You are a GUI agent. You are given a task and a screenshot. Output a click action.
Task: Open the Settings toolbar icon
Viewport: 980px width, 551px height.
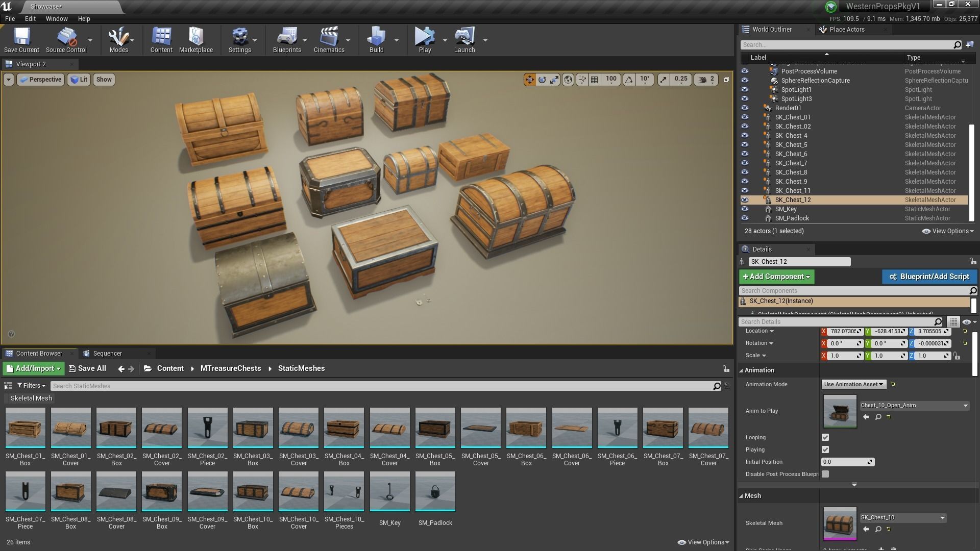tap(239, 40)
